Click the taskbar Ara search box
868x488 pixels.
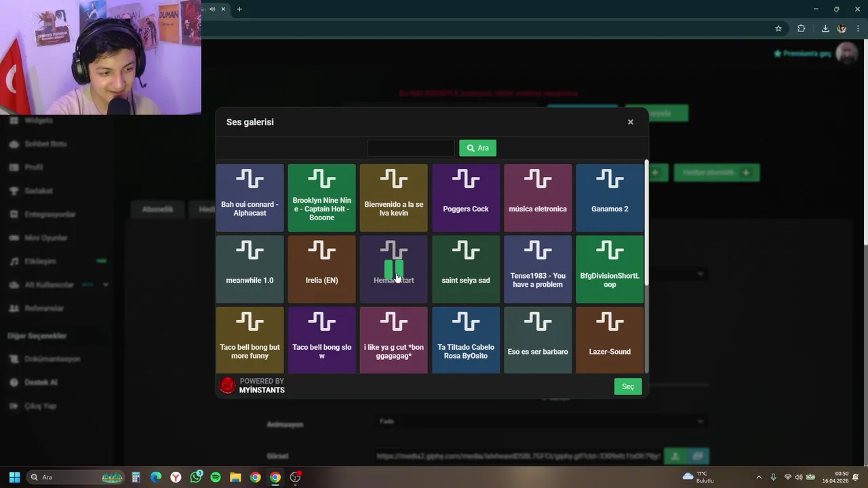[x=75, y=477]
